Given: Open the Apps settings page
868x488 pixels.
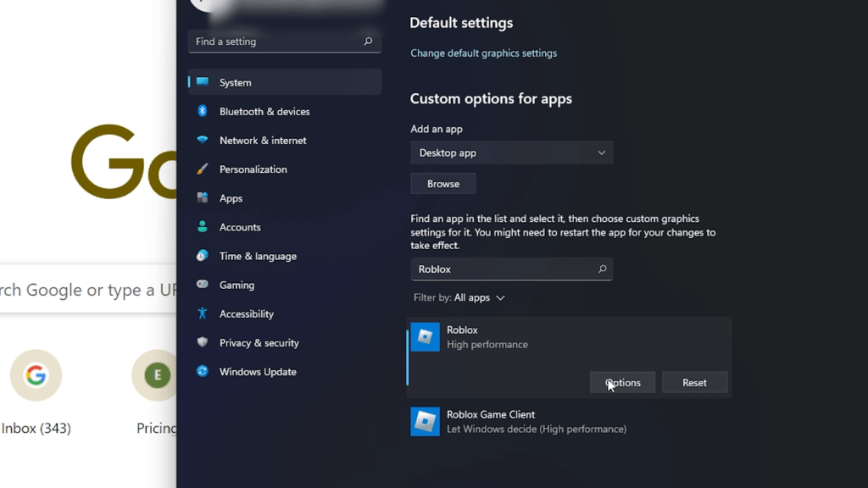Looking at the screenshot, I should point(285,198).
